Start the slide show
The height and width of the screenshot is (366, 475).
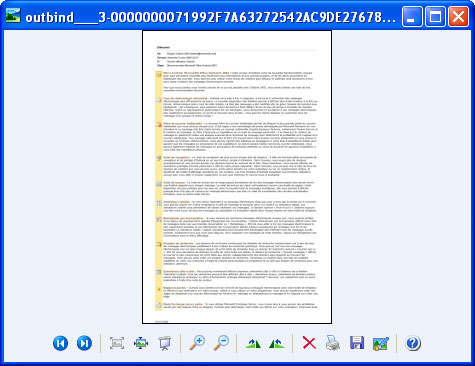coord(165,343)
